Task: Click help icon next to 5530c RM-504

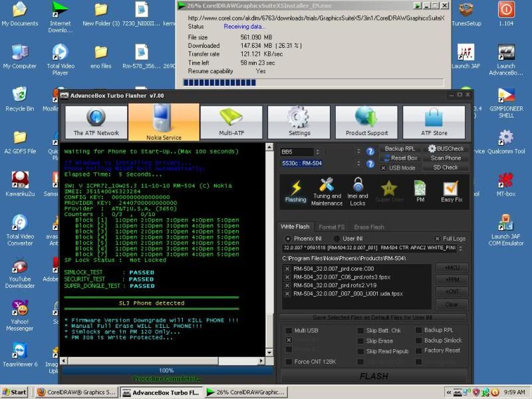Action: point(370,164)
